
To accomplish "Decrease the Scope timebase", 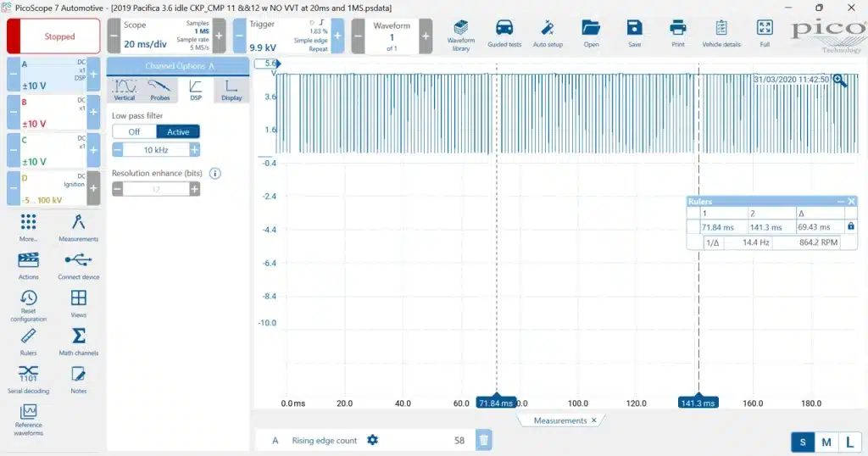I will tap(114, 36).
